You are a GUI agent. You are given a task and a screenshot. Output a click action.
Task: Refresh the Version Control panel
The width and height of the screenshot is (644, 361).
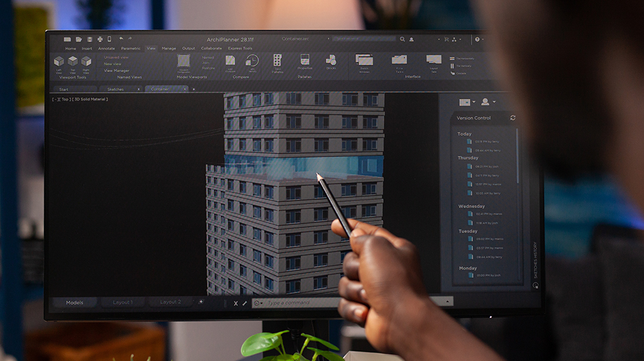pyautogui.click(x=513, y=118)
